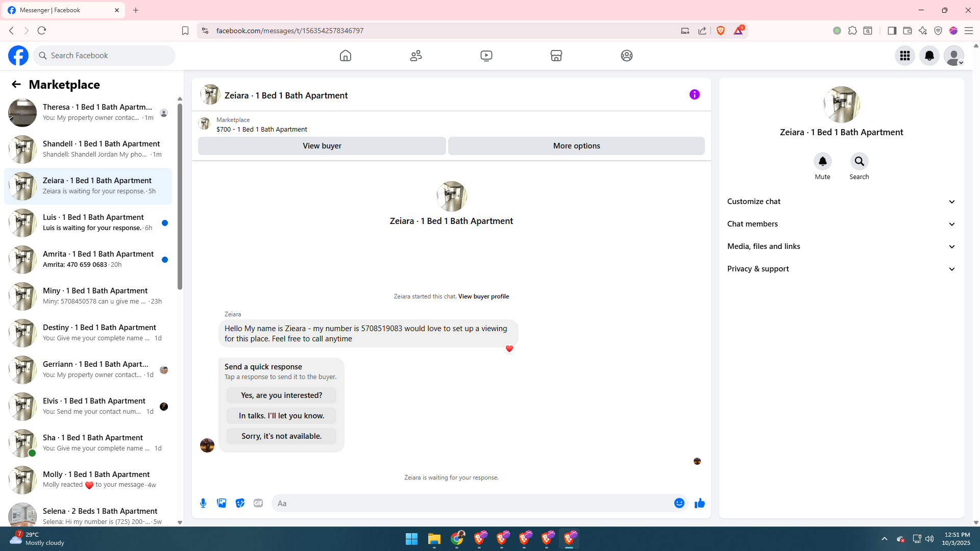Open a new browser tab

[136, 10]
